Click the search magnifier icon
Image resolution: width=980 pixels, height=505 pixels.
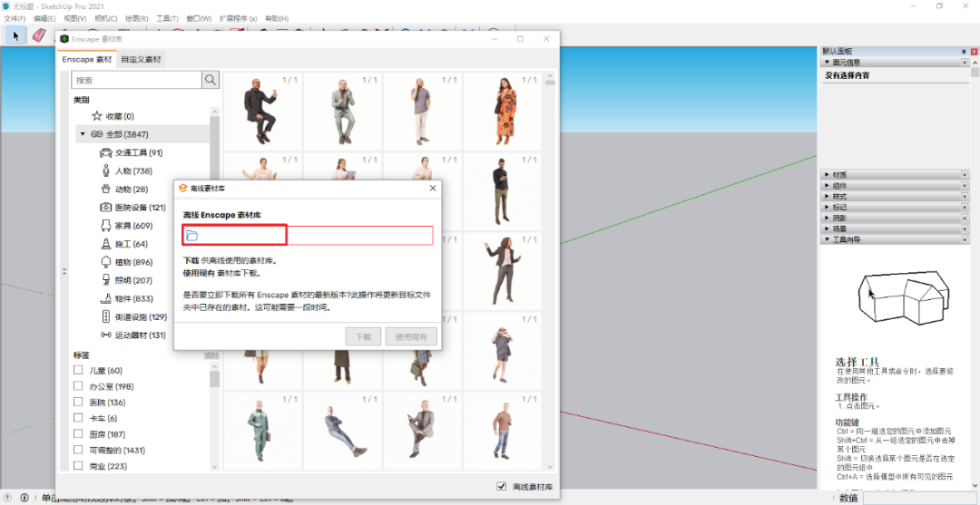point(211,81)
